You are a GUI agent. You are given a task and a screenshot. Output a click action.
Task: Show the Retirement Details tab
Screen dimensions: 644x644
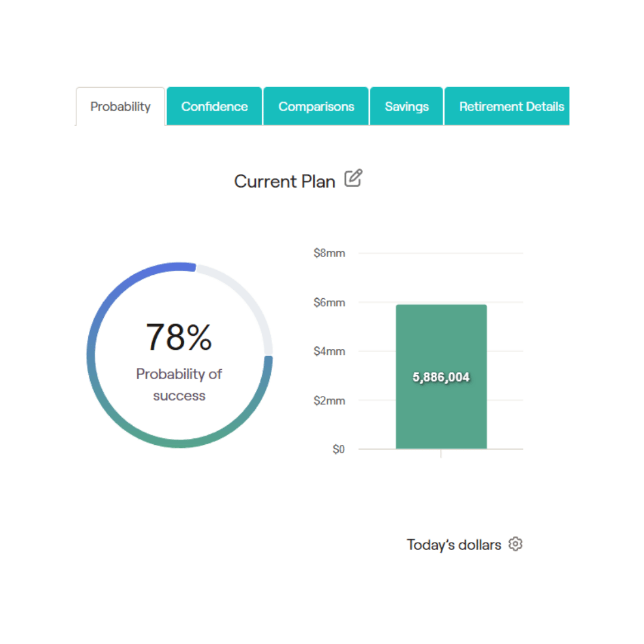pyautogui.click(x=511, y=107)
